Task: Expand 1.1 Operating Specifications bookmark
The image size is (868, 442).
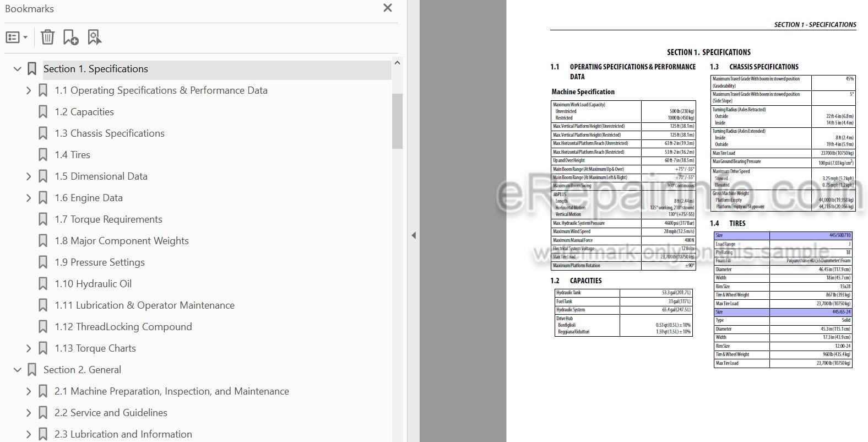Action: [29, 90]
